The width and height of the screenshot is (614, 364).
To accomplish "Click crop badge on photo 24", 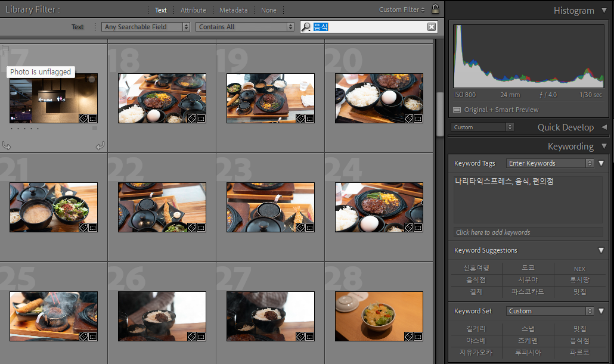I will (x=418, y=228).
